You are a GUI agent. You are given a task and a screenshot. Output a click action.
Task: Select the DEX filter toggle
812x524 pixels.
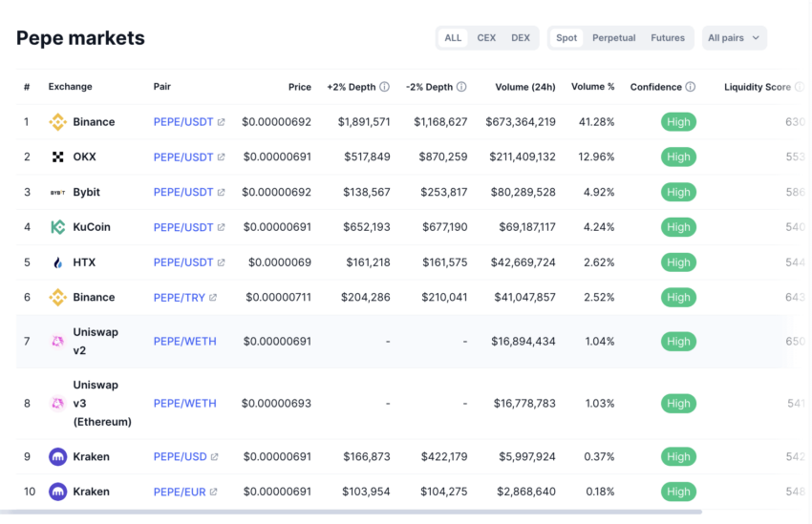click(521, 38)
